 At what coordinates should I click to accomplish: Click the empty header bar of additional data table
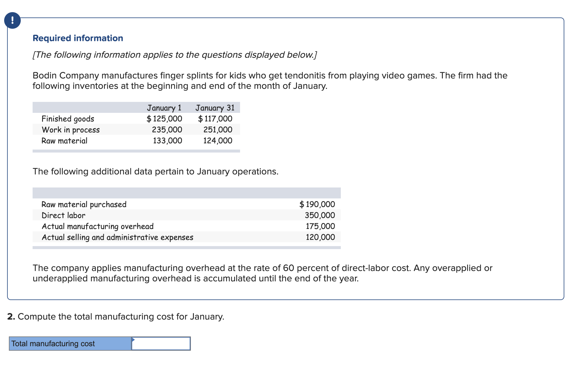coord(186,193)
